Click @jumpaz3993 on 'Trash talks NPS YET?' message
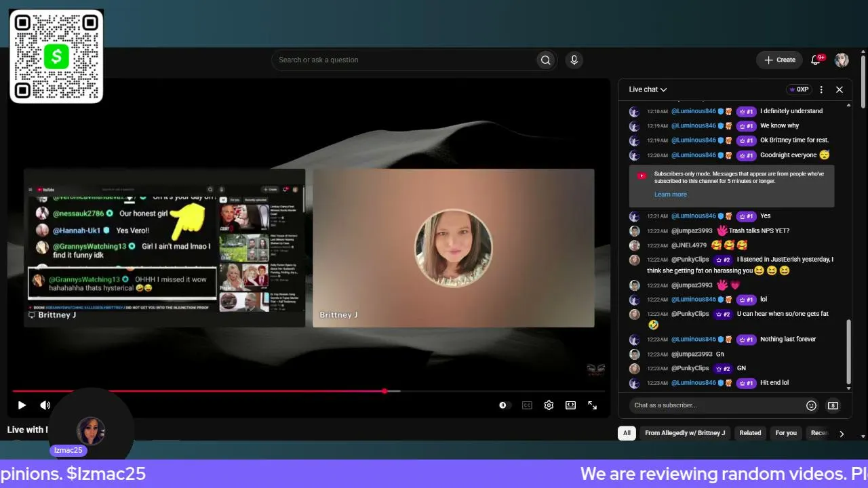Screen dimensions: 868x488 pos(692,231)
